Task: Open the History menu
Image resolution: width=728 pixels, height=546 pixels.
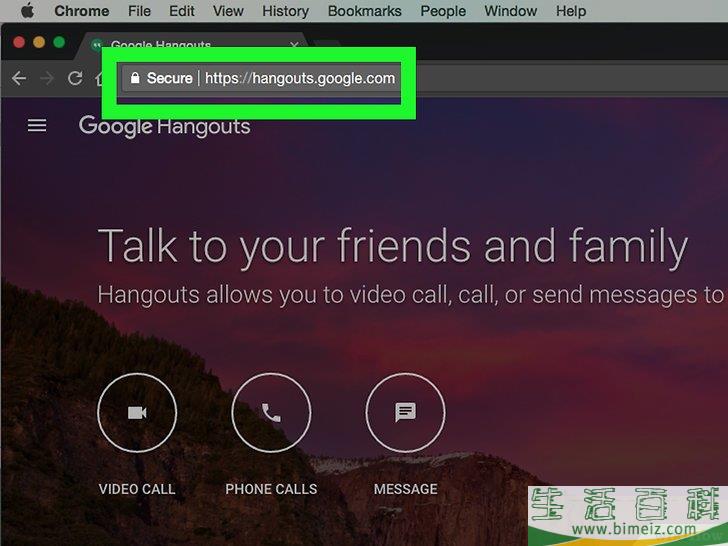Action: click(x=285, y=11)
